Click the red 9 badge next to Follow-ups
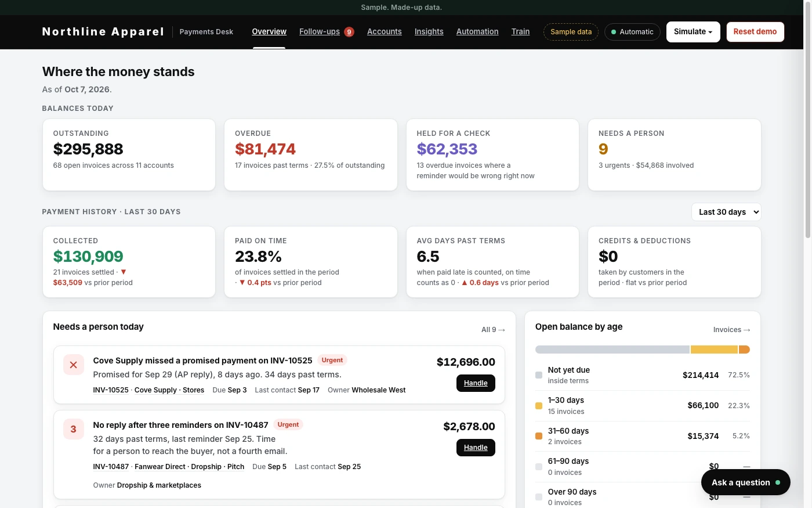 click(x=349, y=32)
